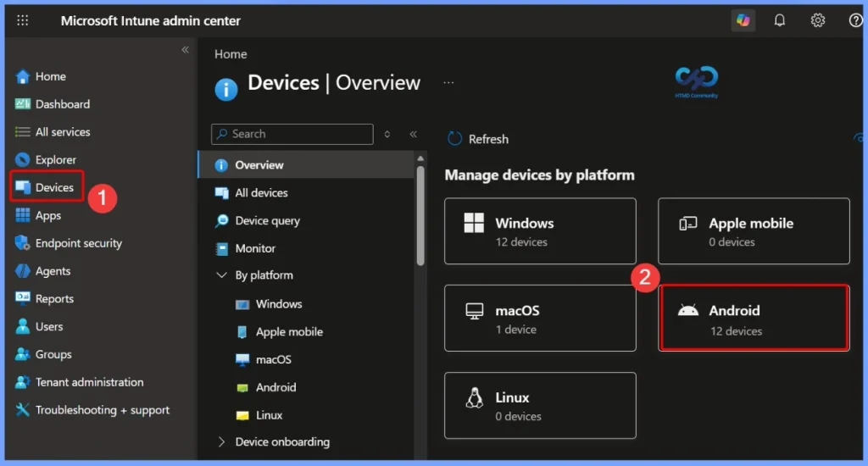
Task: Click the Home breadcrumb link
Action: tap(231, 54)
